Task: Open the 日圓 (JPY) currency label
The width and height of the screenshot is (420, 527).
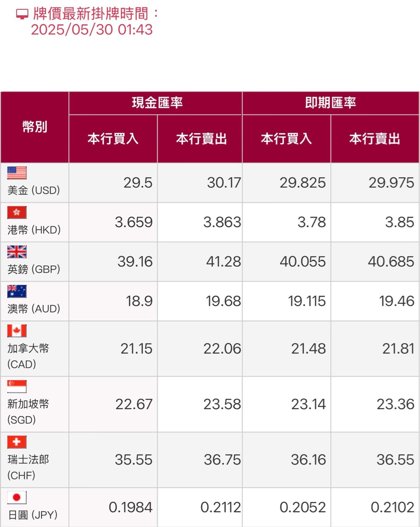Action: point(33,515)
